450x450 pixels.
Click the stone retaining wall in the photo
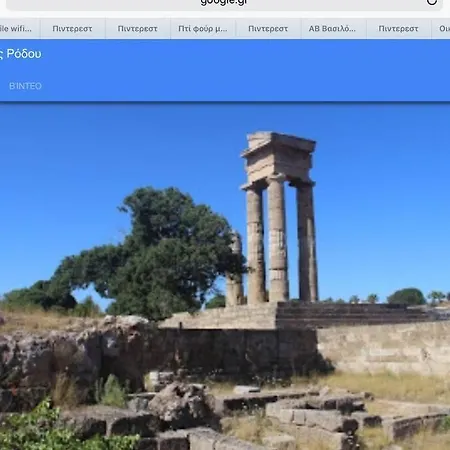[383, 348]
